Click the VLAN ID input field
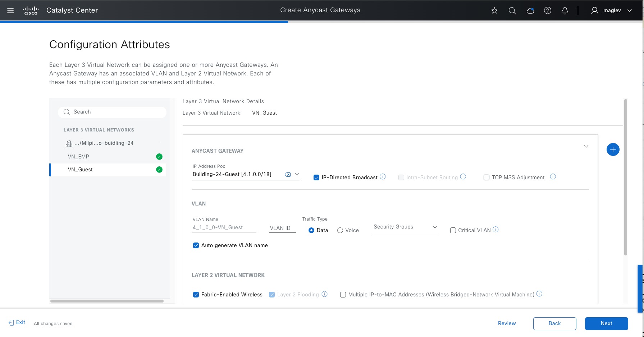The height and width of the screenshot is (337, 644). click(x=282, y=228)
